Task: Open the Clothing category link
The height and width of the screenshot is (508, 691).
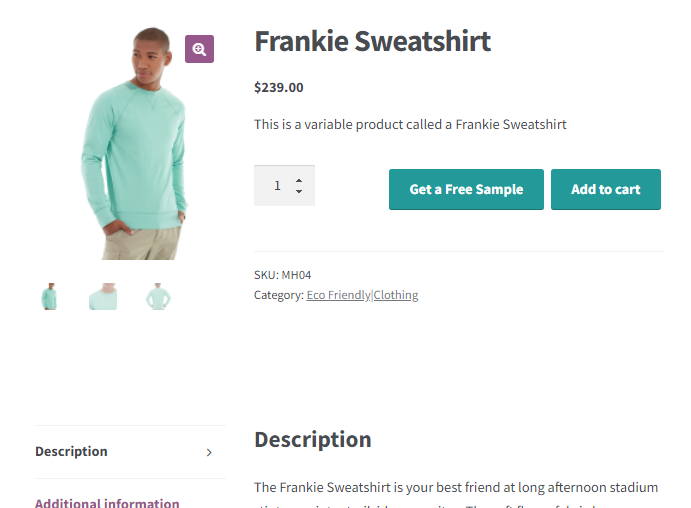Action: tap(396, 295)
